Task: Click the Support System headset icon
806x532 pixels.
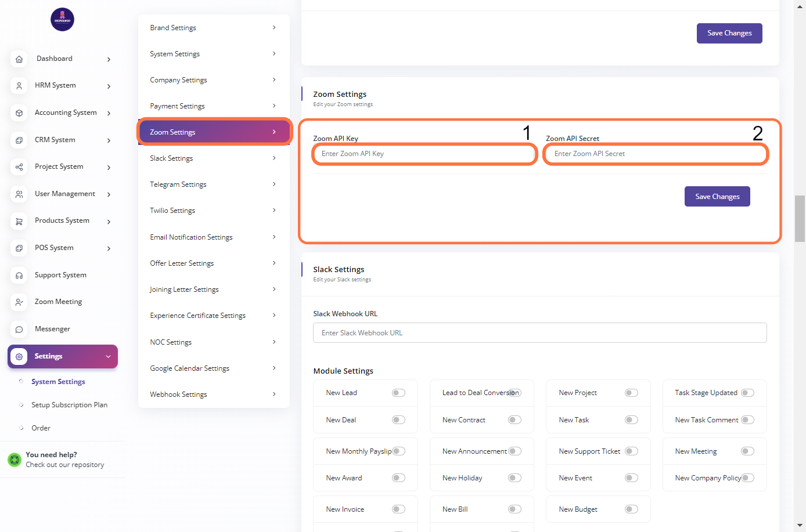Action: coord(19,276)
